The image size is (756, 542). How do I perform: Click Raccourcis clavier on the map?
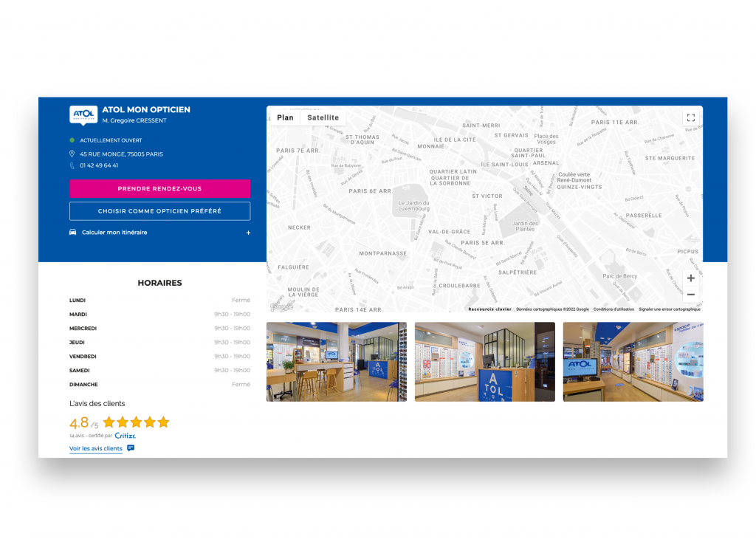(489, 309)
